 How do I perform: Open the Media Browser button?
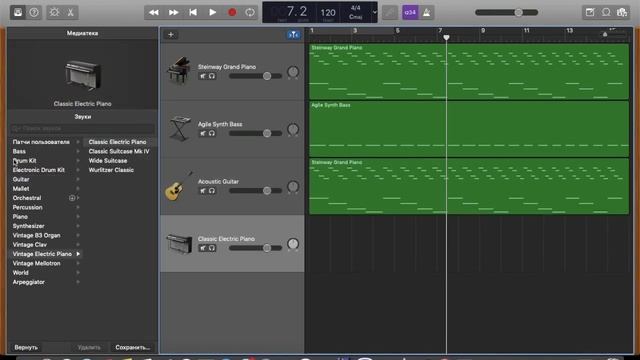(x=622, y=12)
